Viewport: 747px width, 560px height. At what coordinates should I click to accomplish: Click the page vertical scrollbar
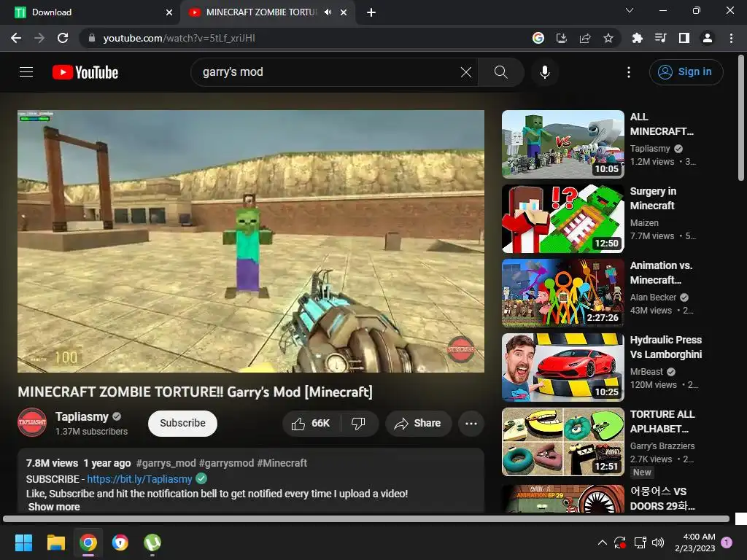point(741,117)
